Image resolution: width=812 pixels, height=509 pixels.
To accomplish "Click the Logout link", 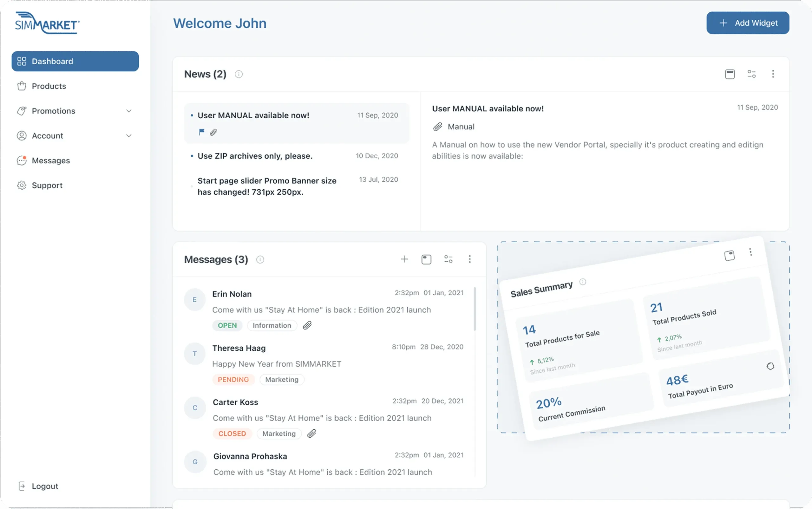I will [38, 486].
